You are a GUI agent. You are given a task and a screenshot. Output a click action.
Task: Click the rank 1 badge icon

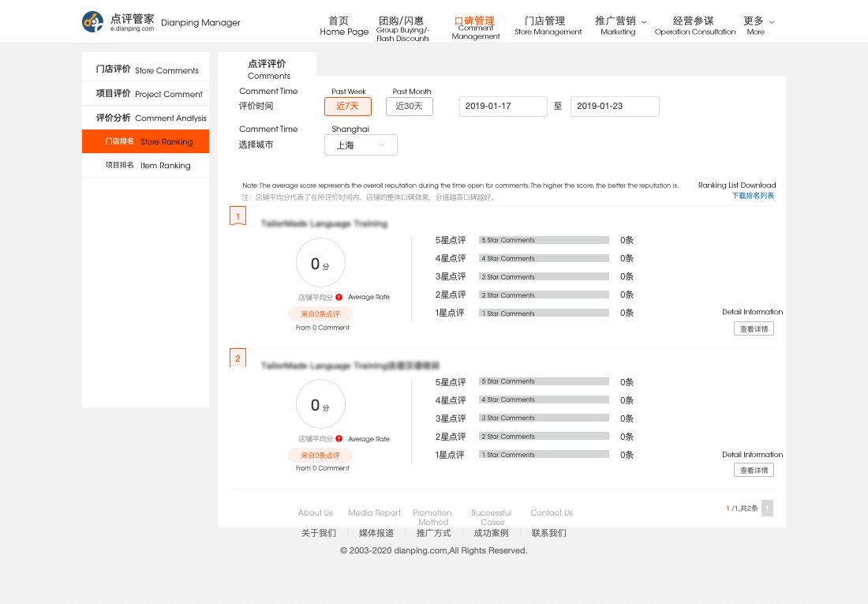[x=238, y=216]
